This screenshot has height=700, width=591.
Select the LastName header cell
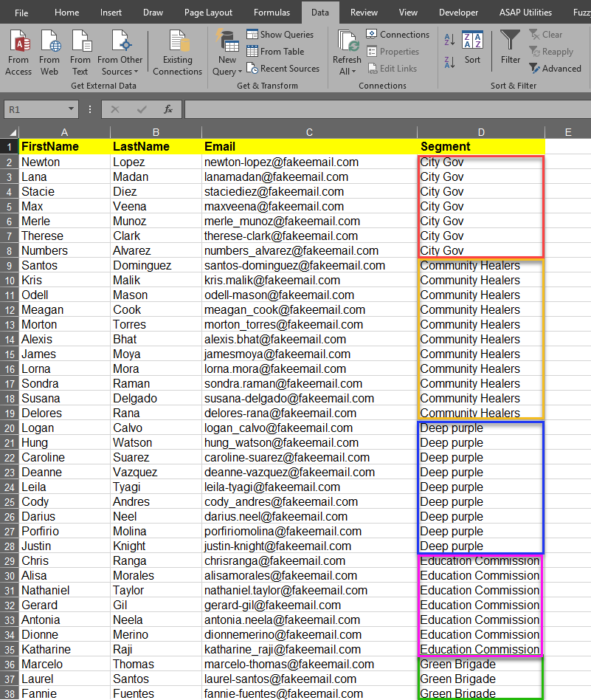click(156, 146)
